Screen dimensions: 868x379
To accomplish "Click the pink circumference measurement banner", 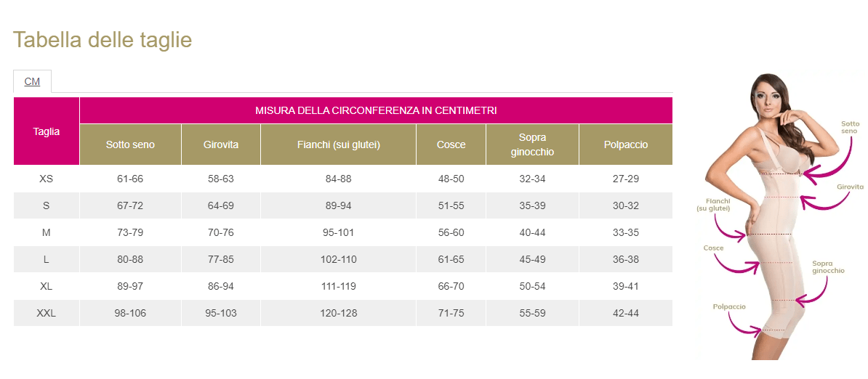I will tap(376, 110).
